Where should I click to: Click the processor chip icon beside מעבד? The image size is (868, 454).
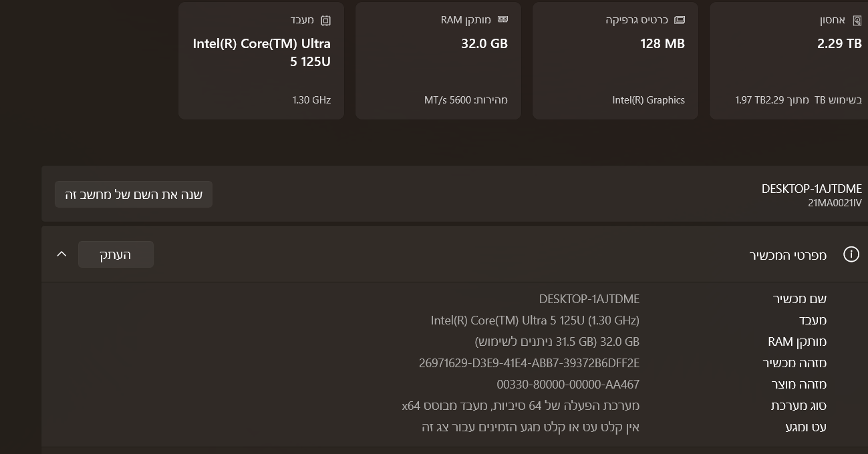(x=325, y=21)
